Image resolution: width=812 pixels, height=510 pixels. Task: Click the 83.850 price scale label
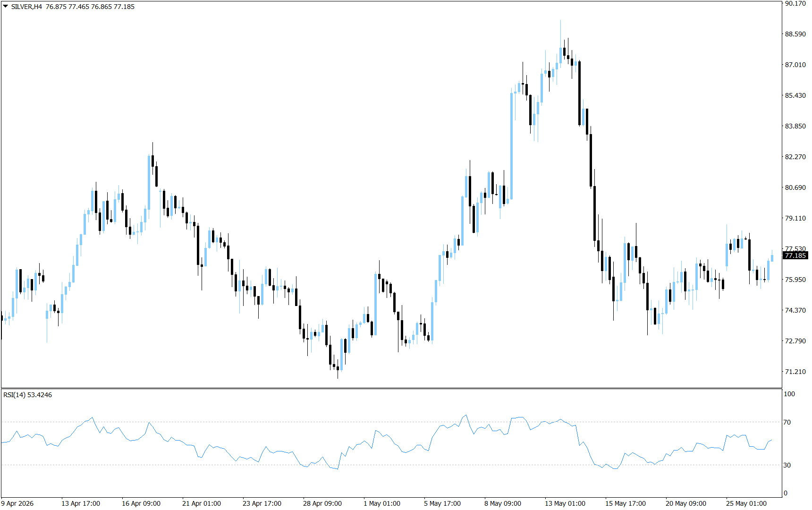(x=795, y=126)
